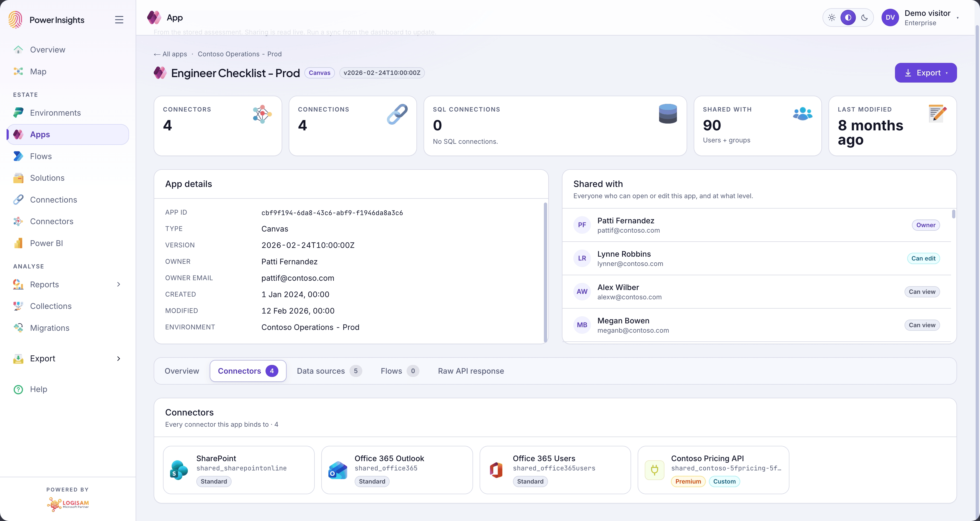Viewport: 980px width, 521px height.
Task: Collapse the sidebar with the hamburger icon
Action: pos(119,20)
